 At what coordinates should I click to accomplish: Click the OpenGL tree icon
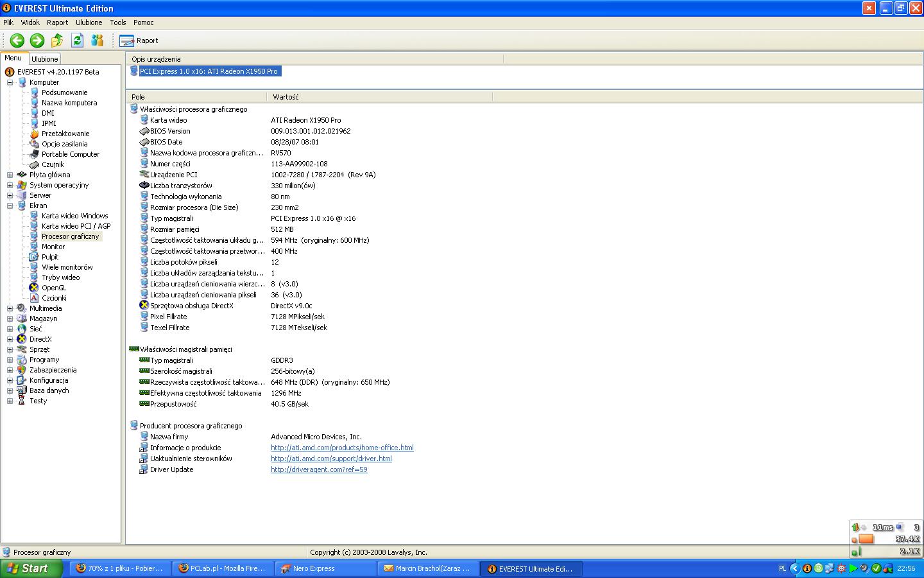[34, 288]
